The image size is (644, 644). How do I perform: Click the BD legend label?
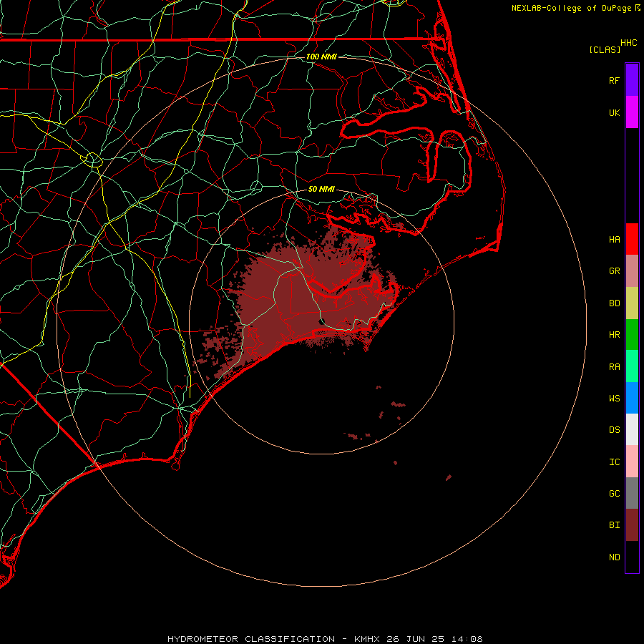point(614,303)
